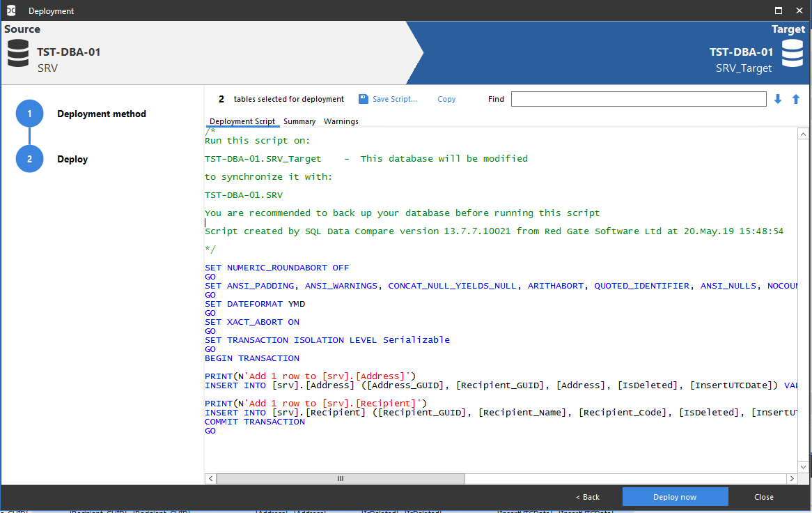
Task: Click the horizontal scrollbar thumb
Action: pos(341,478)
